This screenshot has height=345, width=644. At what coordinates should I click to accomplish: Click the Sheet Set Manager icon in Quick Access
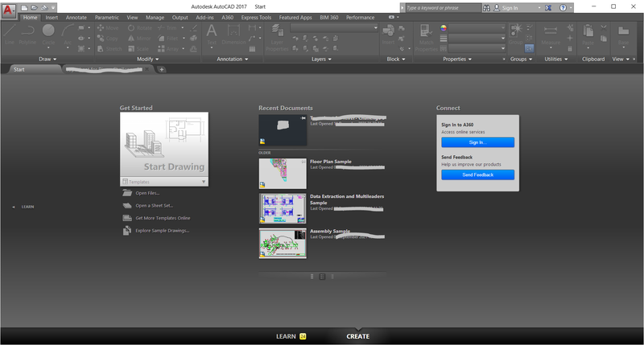pos(44,8)
